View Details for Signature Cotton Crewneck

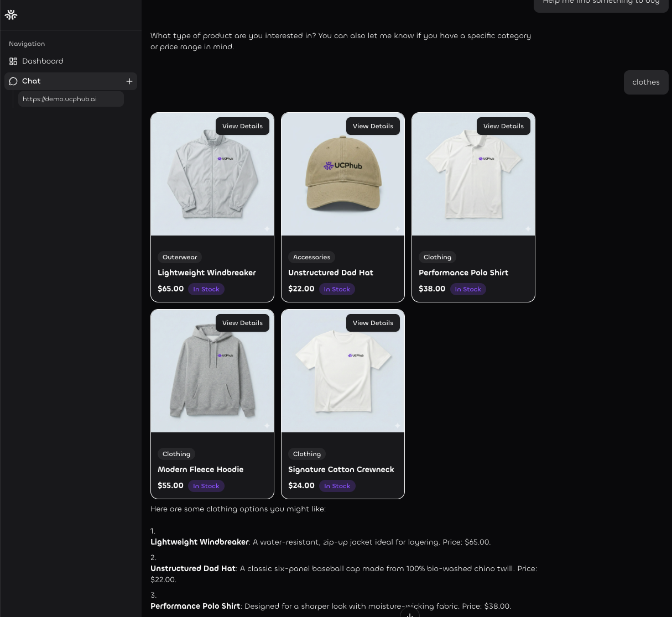tap(373, 323)
